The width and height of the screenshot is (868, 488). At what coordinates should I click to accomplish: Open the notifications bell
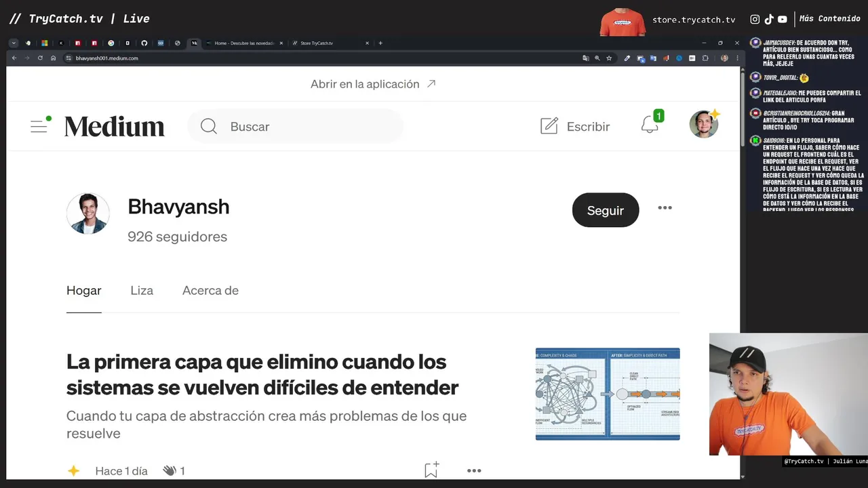(650, 125)
